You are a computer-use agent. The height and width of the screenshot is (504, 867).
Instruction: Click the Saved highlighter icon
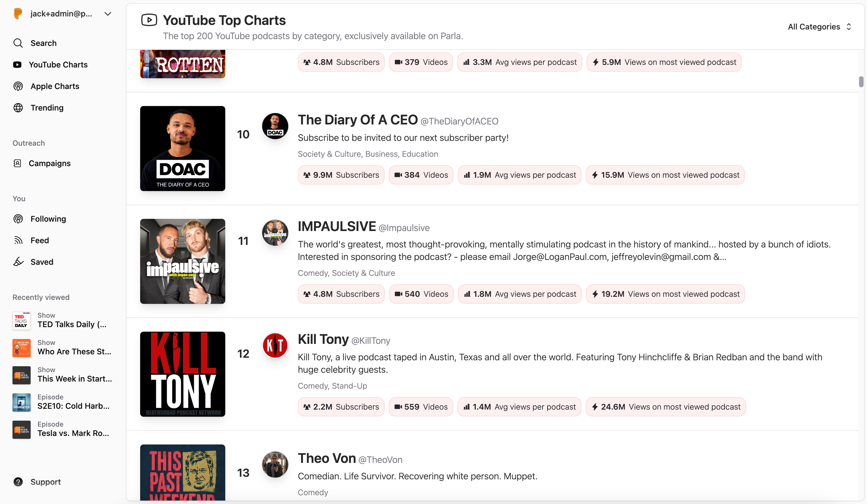click(18, 262)
